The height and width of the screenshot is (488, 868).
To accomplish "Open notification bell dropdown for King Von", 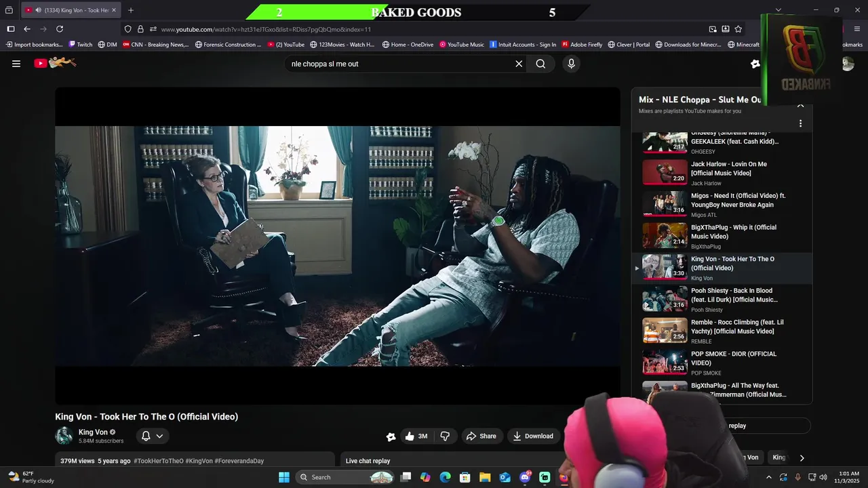I will tap(152, 436).
